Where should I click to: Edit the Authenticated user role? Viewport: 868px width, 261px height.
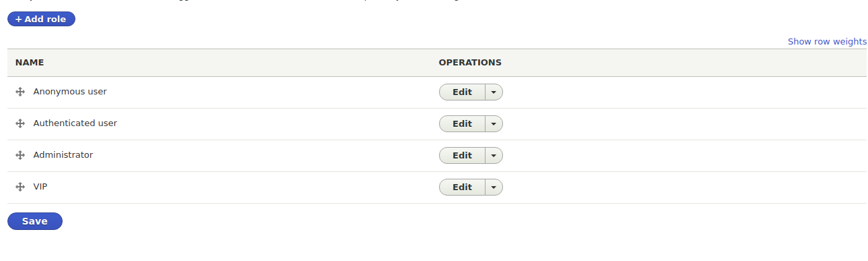[x=462, y=124]
